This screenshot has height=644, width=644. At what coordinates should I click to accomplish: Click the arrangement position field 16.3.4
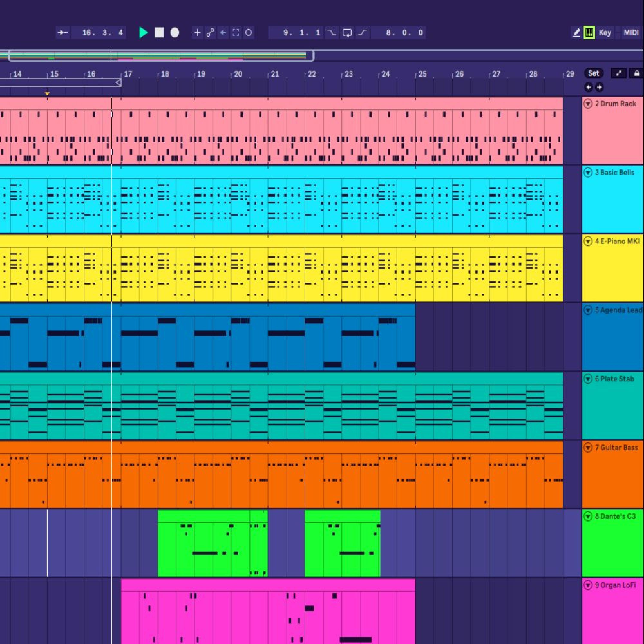point(99,32)
